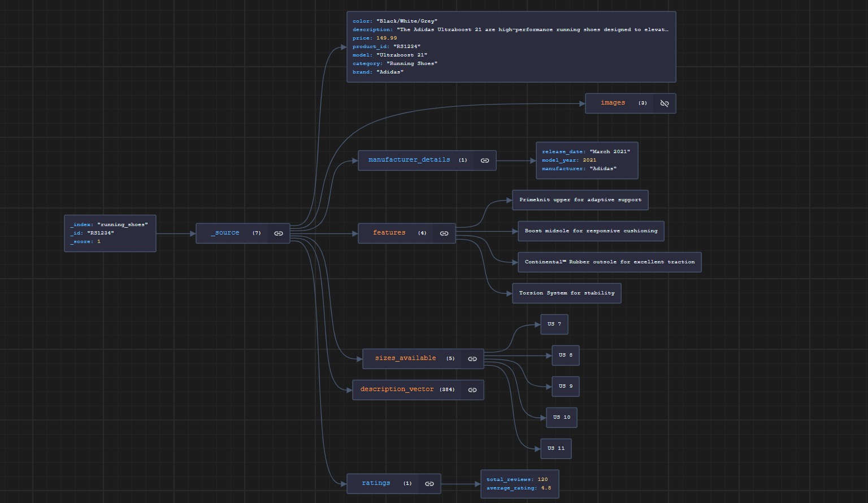Image resolution: width=868 pixels, height=503 pixels.
Task: Click the truncated description text line
Action: [x=511, y=30]
